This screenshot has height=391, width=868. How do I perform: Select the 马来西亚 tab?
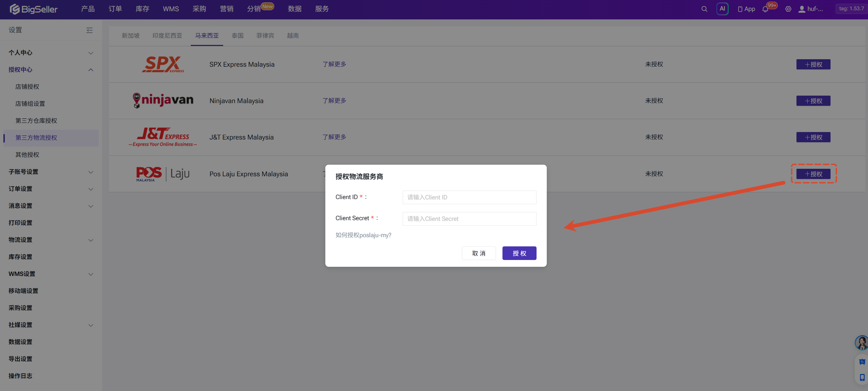pyautogui.click(x=207, y=36)
